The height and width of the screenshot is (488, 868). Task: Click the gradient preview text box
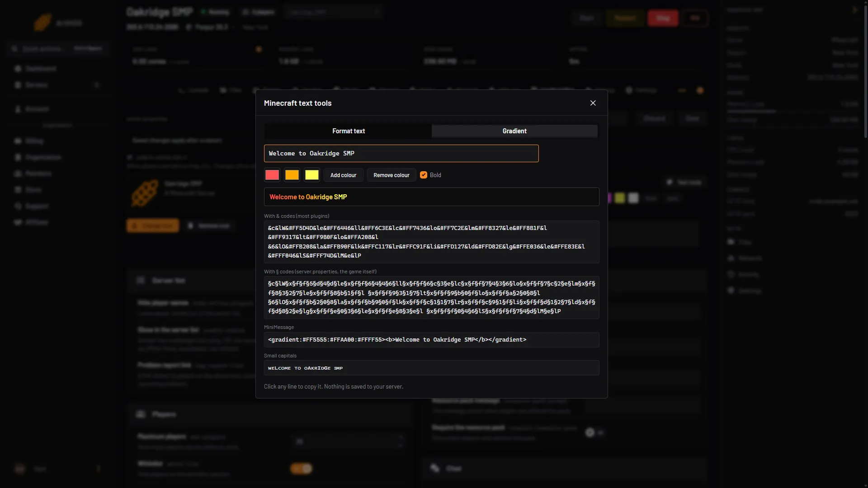click(431, 197)
